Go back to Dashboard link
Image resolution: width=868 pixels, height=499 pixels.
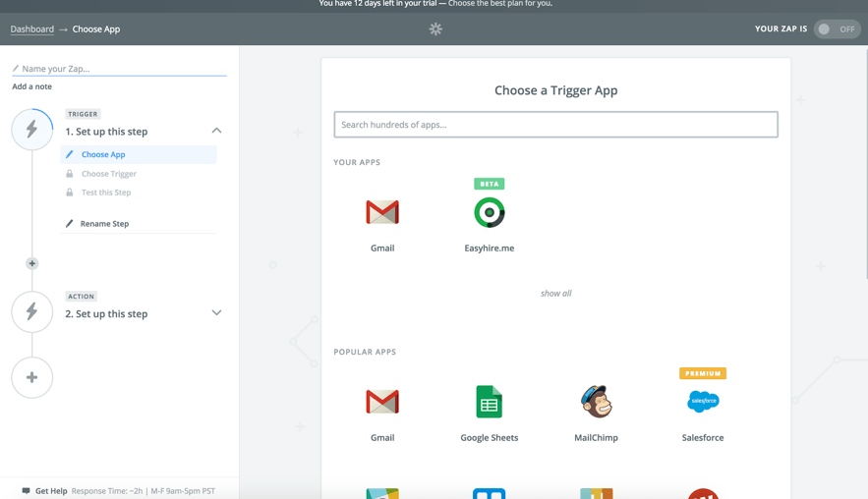coord(32,29)
